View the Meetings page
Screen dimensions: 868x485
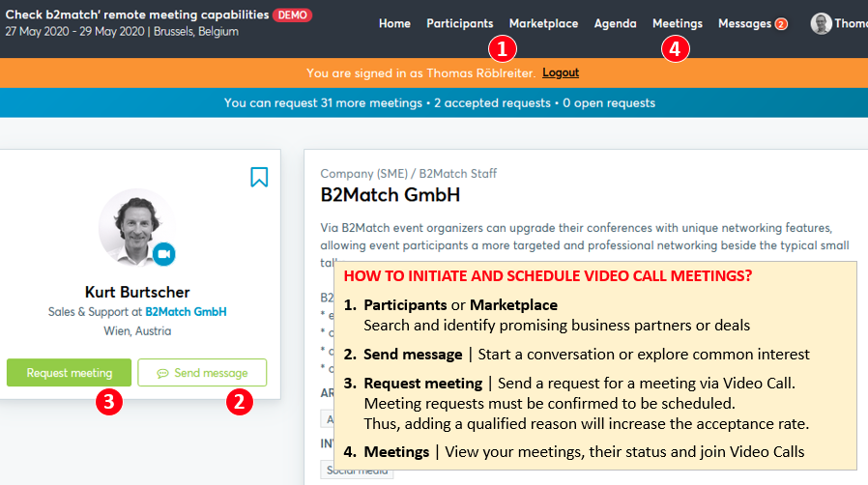pos(677,24)
